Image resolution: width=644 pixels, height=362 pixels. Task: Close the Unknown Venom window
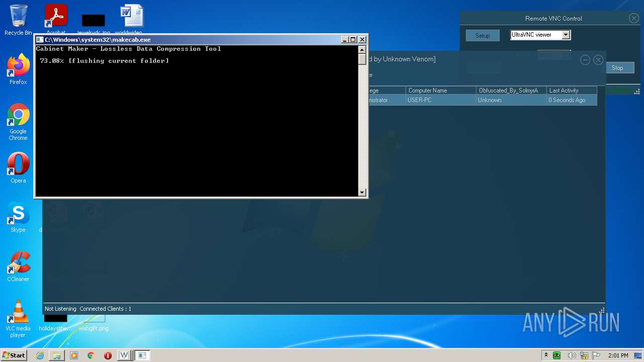click(x=598, y=60)
